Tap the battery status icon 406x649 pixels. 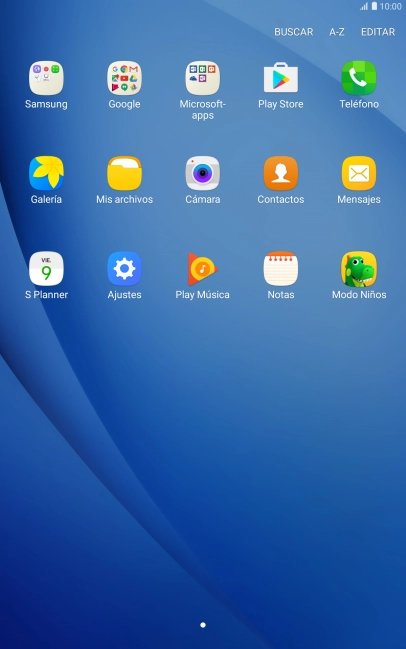pos(374,6)
